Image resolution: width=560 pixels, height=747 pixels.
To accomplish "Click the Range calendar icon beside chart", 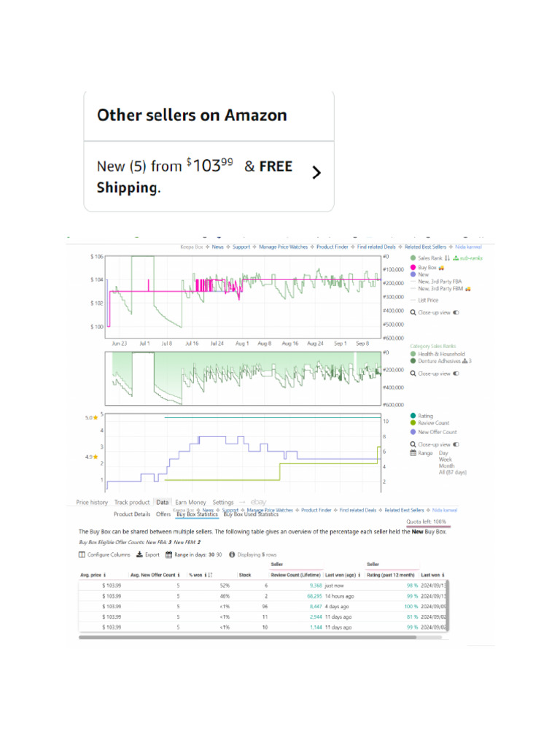I will [413, 453].
